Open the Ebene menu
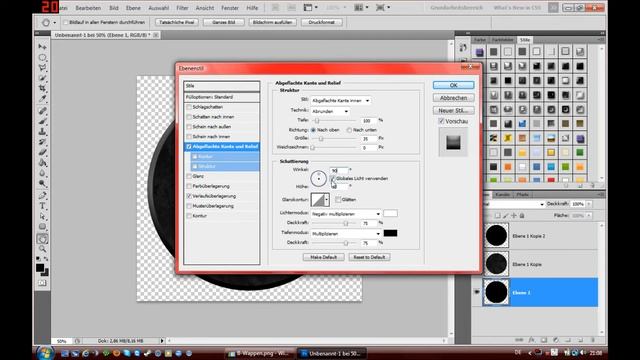The image size is (640, 360). coord(133,8)
